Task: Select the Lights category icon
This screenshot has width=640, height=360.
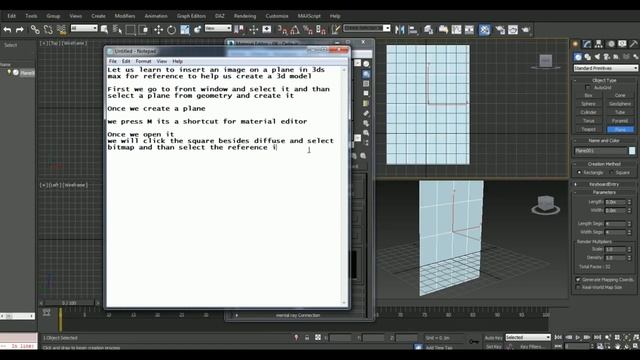Action: [597, 57]
